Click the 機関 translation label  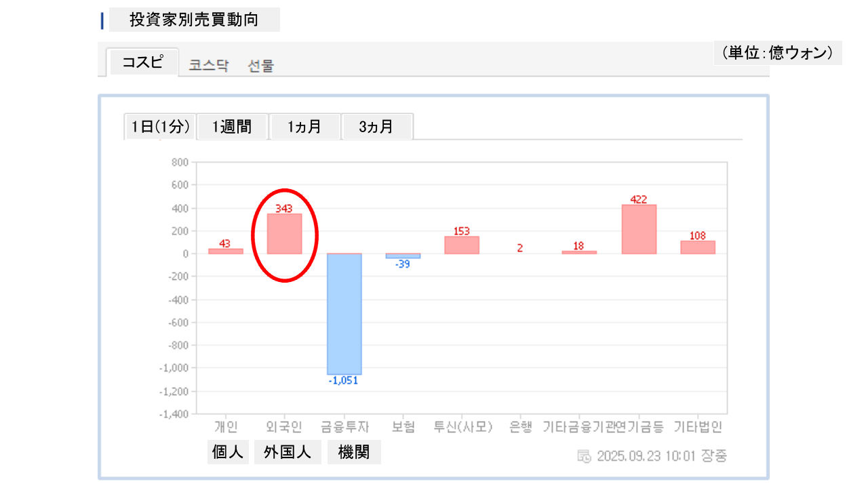click(x=354, y=452)
